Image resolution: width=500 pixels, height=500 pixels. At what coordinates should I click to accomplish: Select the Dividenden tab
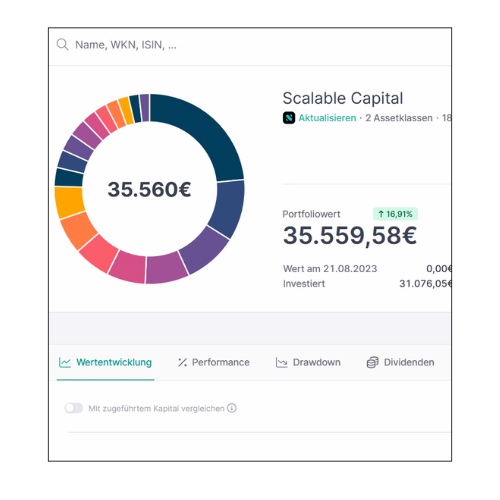400,362
